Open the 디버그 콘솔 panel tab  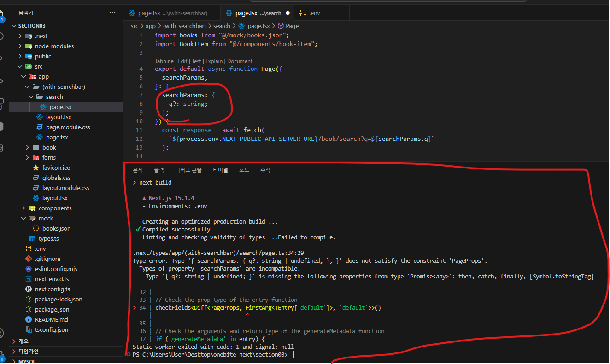188,170
